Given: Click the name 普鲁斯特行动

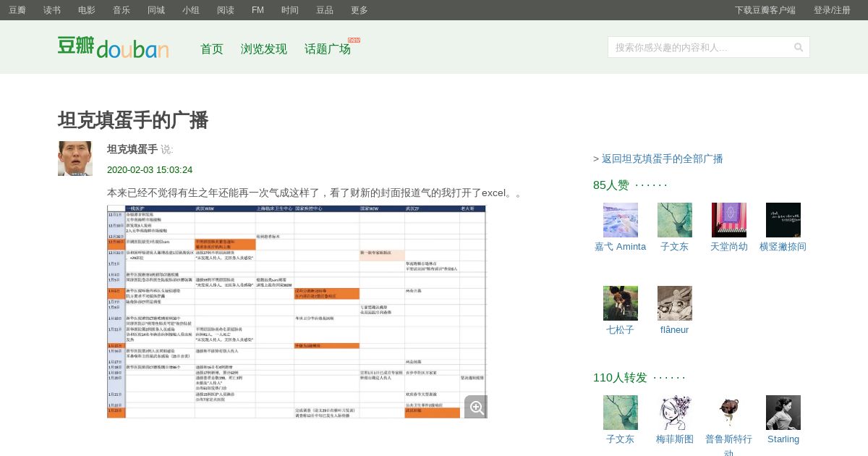Looking at the screenshot, I should [x=729, y=444].
